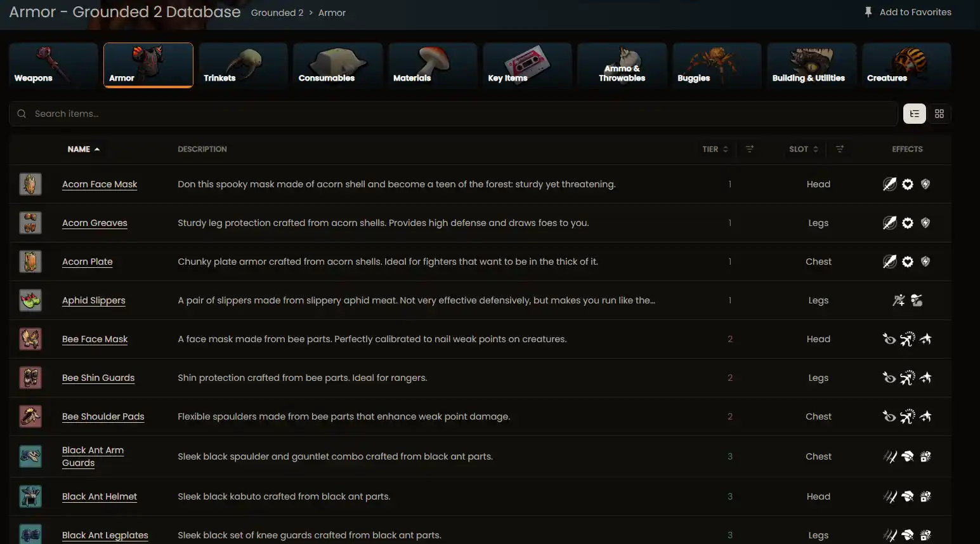This screenshot has width=980, height=544.
Task: Click middle effect icon on Bee Shoulder Pads
Action: pyautogui.click(x=908, y=416)
